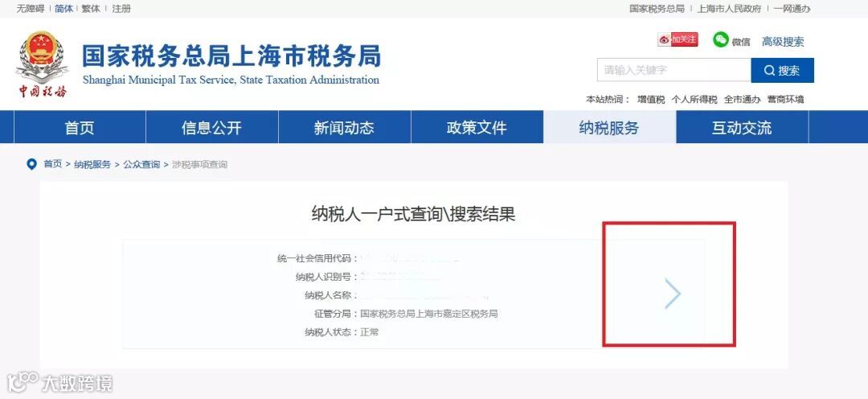Open 首页 navigation tab
The image size is (868, 399).
pyautogui.click(x=80, y=127)
